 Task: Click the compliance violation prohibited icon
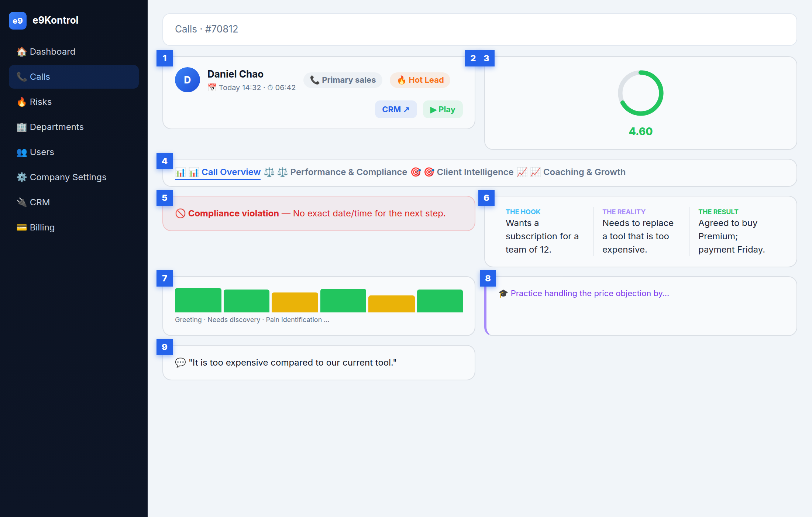(x=180, y=213)
